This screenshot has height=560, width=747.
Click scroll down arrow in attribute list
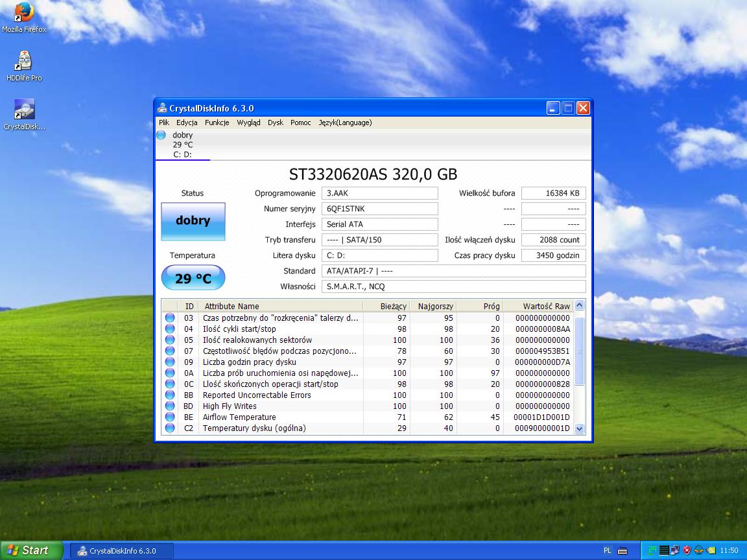579,428
